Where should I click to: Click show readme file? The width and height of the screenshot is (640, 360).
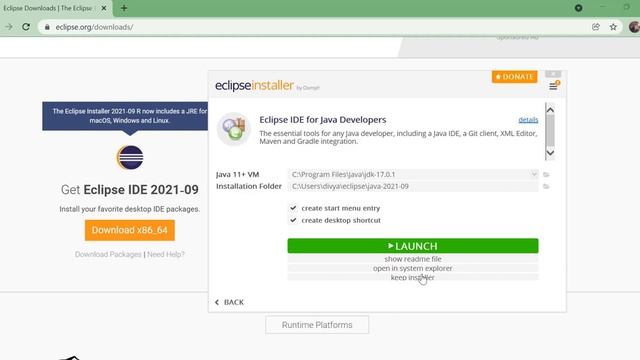click(x=413, y=259)
